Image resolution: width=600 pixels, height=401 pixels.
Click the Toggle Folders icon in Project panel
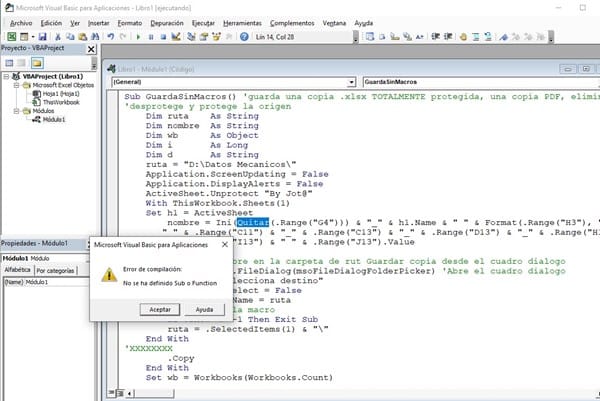tap(36, 62)
